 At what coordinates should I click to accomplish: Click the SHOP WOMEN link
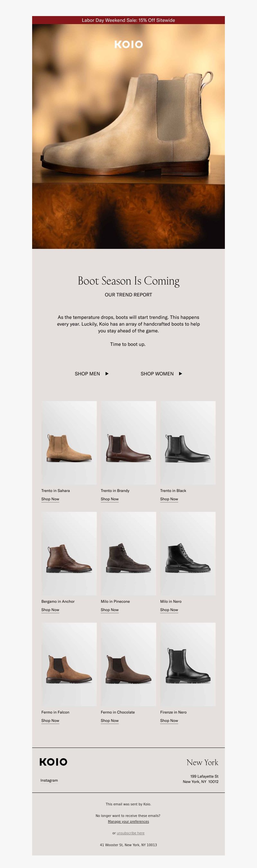[x=157, y=373]
